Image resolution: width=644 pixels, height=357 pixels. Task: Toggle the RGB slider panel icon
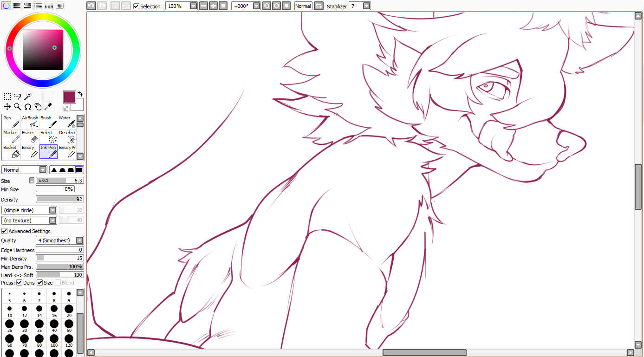[17, 6]
